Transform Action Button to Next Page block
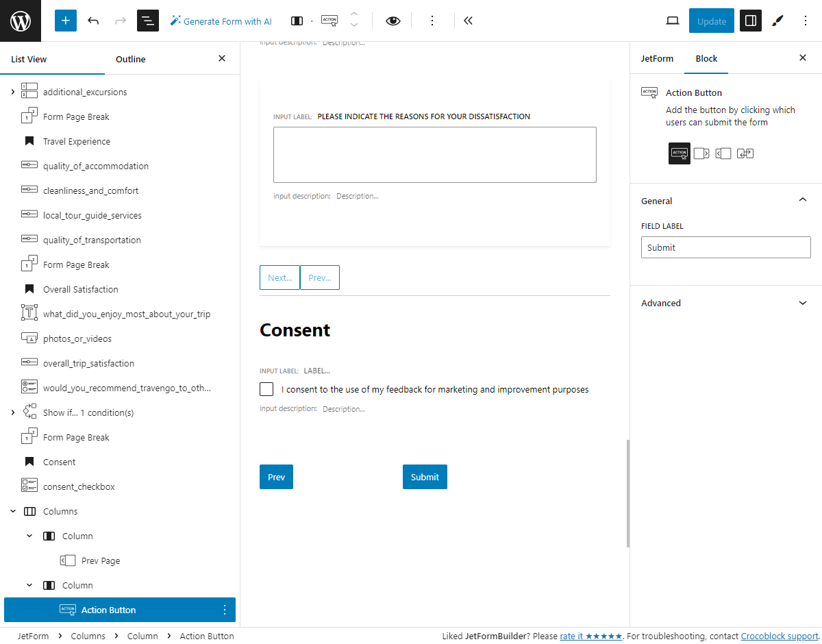Image resolution: width=822 pixels, height=644 pixels. tap(701, 153)
